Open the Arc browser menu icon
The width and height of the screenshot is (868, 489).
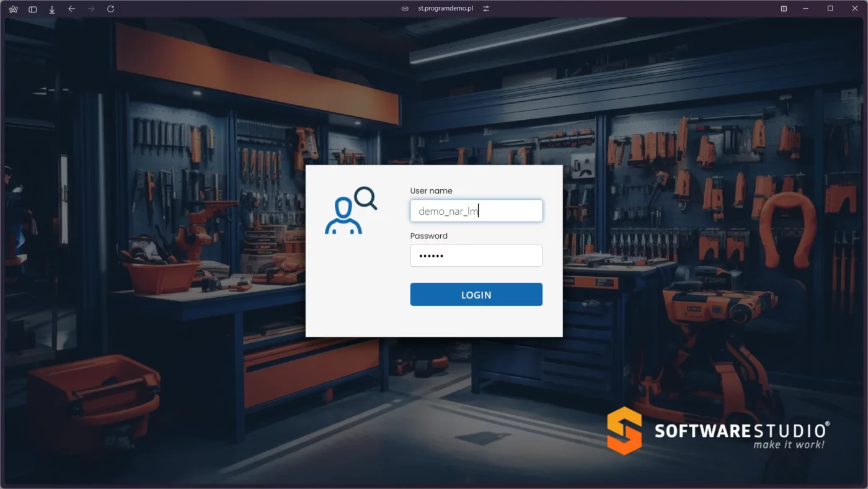13,9
